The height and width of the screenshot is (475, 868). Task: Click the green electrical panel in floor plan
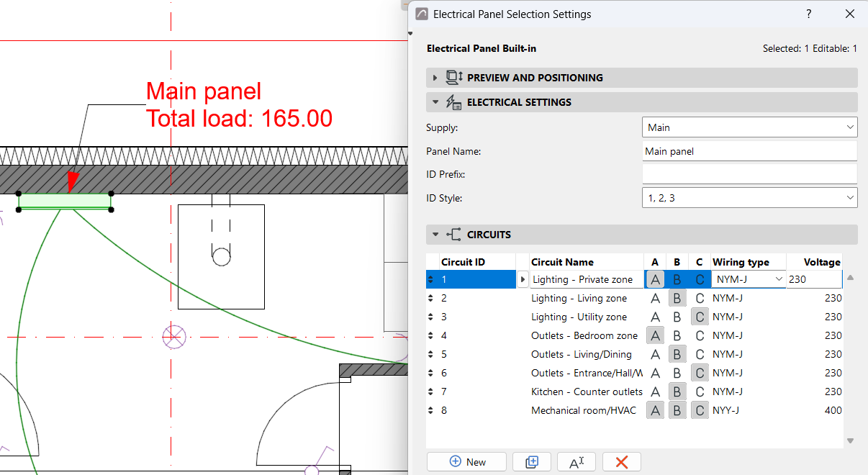65,202
